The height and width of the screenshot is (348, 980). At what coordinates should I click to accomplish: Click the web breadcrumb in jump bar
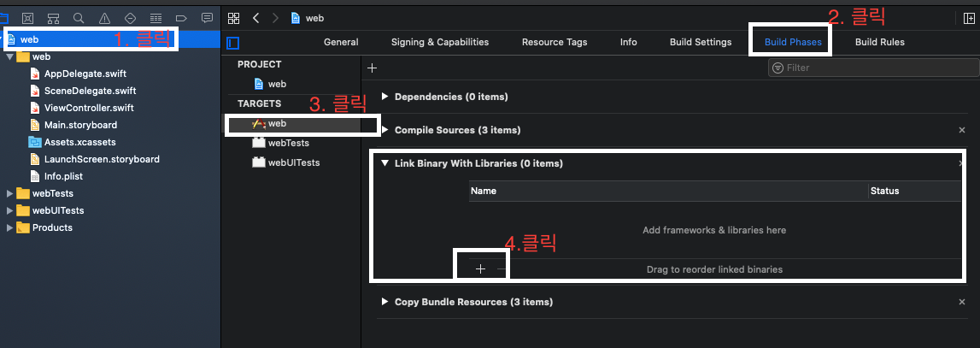tap(308, 18)
